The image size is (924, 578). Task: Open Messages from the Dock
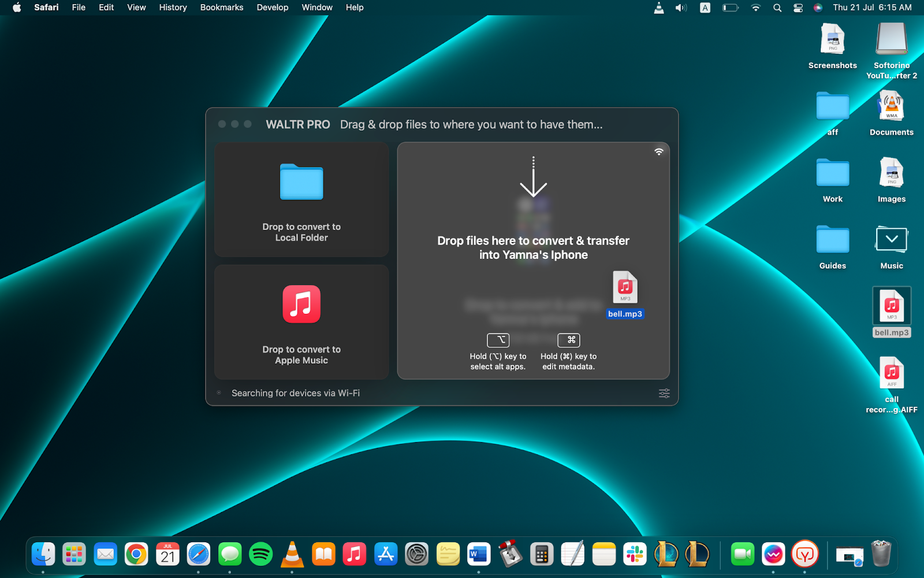point(230,554)
